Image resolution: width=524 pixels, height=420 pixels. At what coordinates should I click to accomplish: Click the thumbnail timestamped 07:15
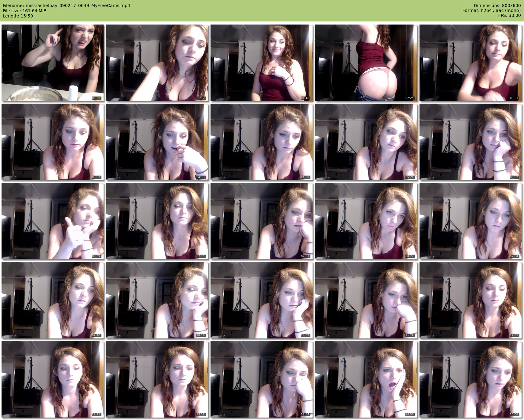pyautogui.click(x=157, y=221)
